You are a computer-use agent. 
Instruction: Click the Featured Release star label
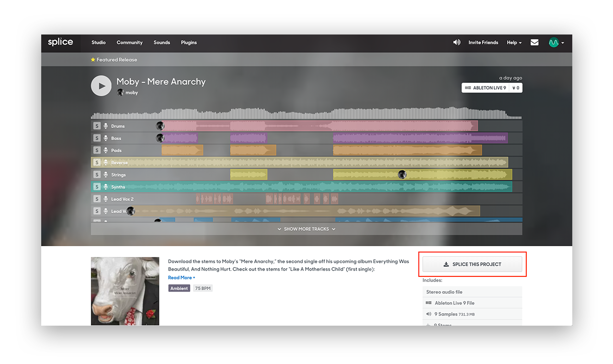(x=114, y=60)
